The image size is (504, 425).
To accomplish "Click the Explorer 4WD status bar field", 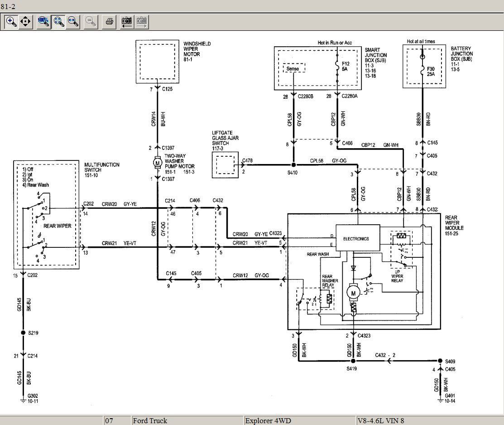I will (299, 420).
